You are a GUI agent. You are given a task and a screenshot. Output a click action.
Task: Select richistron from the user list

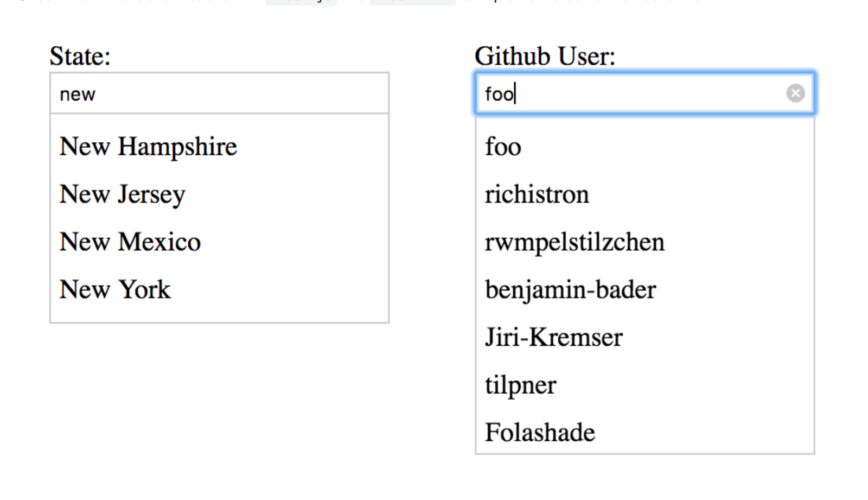(537, 194)
